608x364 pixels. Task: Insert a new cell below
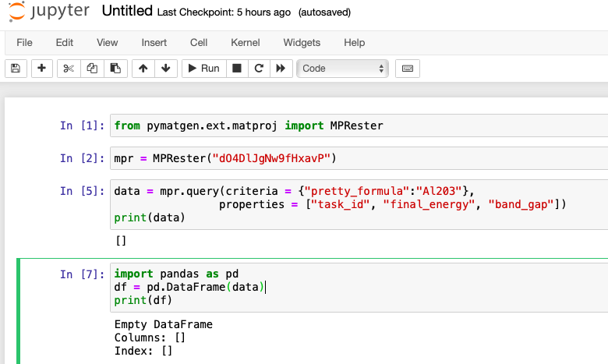[42, 69]
